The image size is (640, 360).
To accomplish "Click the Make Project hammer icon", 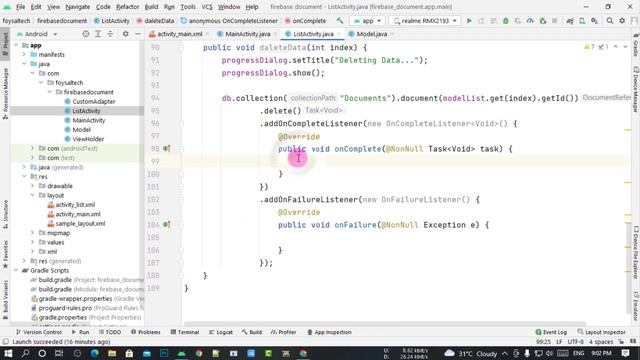I will (x=340, y=21).
